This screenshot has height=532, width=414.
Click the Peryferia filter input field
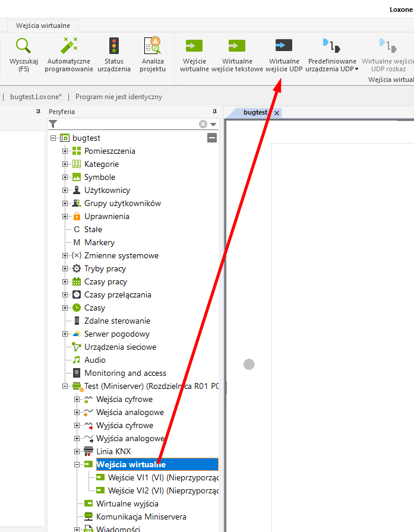point(128,124)
